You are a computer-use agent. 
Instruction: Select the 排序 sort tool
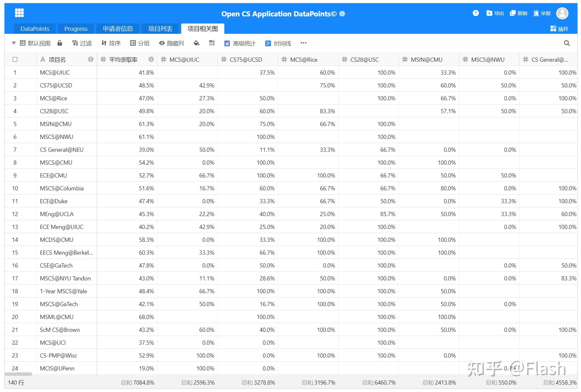(111, 43)
